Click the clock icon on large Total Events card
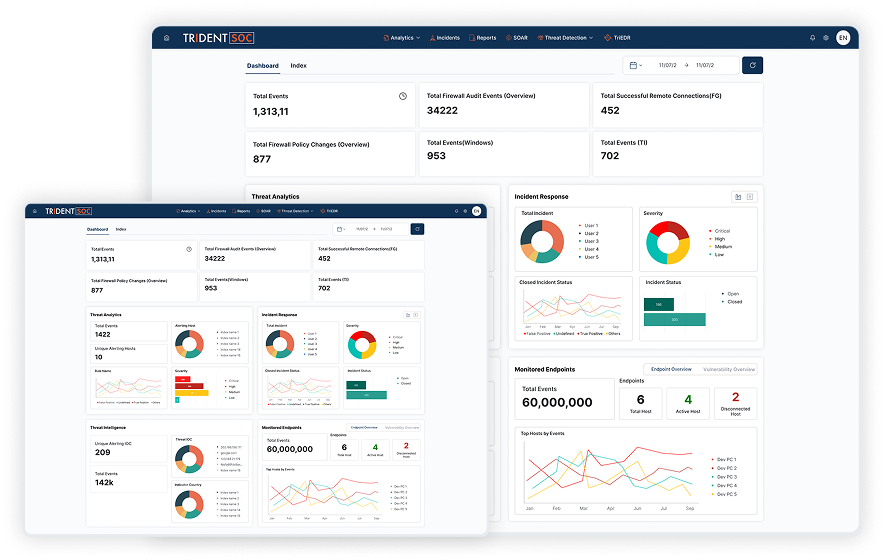Screen dimensions: 886x560 (x=403, y=96)
